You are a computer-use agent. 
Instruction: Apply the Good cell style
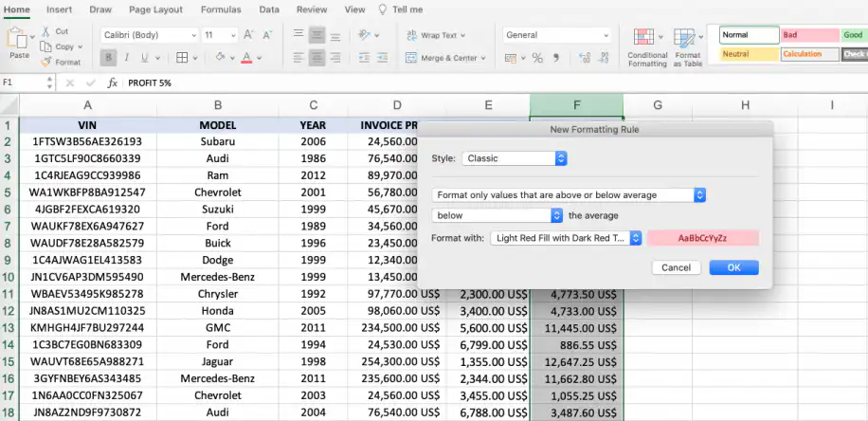(x=854, y=35)
